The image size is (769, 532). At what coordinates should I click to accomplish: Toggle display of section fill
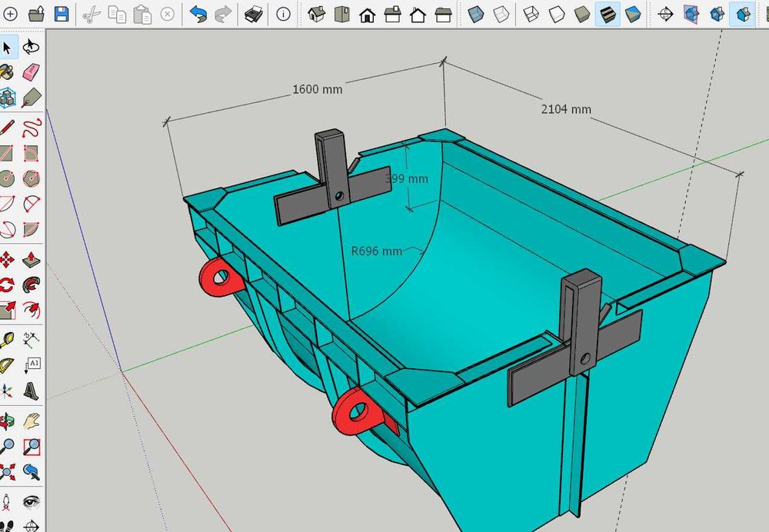[x=743, y=14]
